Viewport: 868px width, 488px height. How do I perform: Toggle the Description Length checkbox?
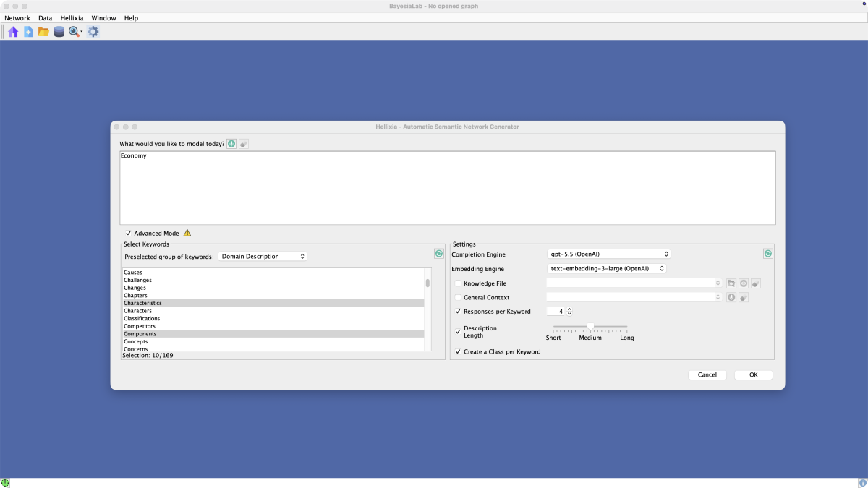(458, 332)
